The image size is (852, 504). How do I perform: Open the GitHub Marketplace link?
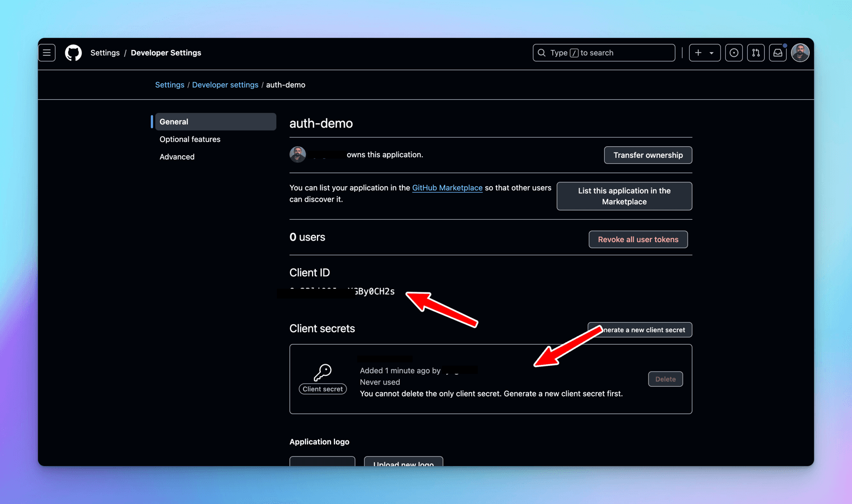[x=447, y=187]
